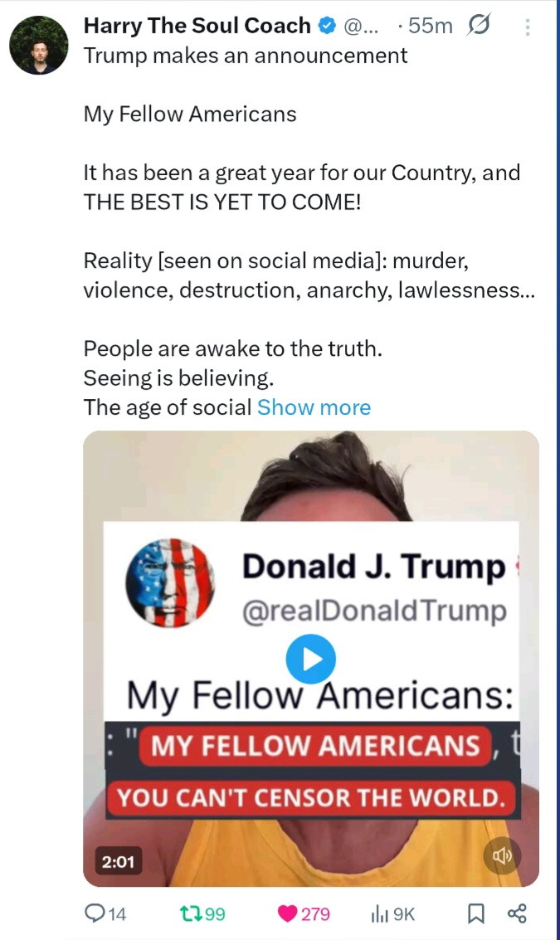Click the Harry The Soul Coach name

pos(197,26)
